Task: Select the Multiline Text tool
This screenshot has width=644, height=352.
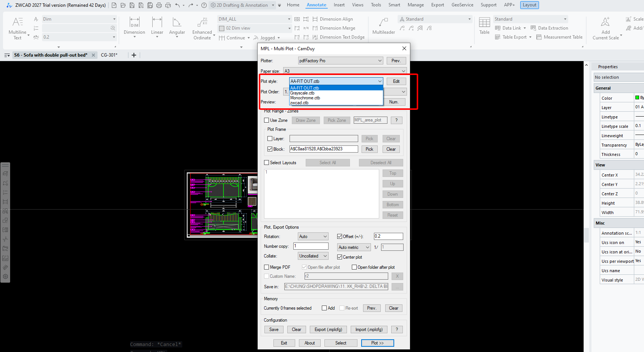Action: pos(18,28)
